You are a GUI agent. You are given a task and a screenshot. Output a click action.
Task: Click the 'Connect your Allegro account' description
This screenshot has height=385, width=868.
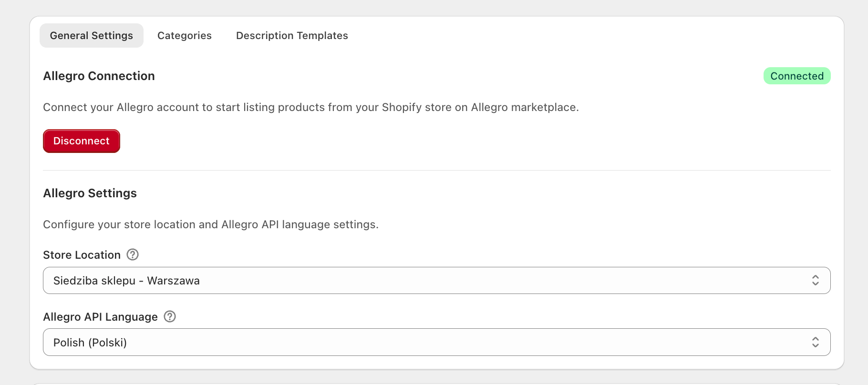pos(311,108)
